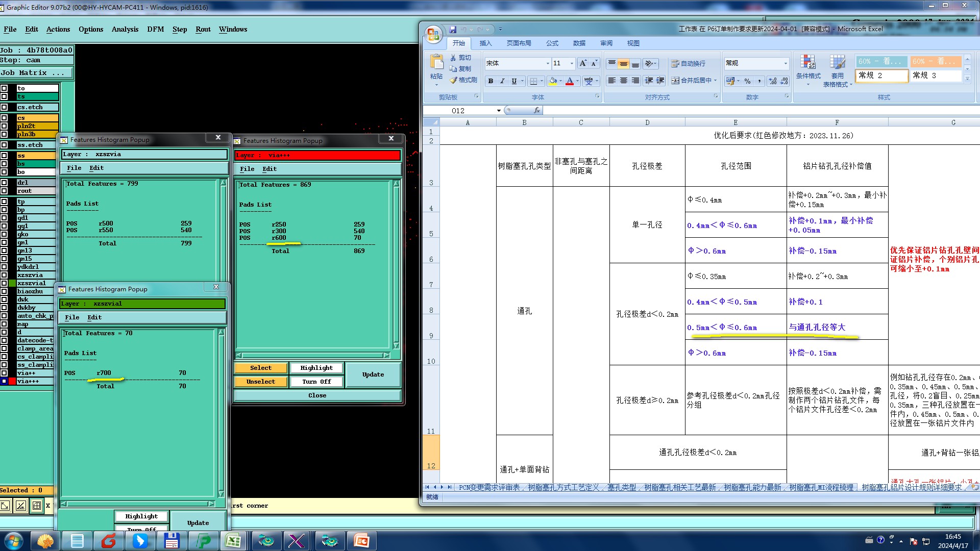Toggle the checkbox for layer drl
The width and height of the screenshot is (980, 551).
(x=4, y=183)
